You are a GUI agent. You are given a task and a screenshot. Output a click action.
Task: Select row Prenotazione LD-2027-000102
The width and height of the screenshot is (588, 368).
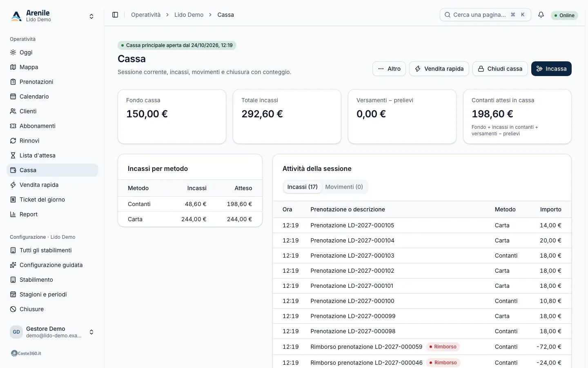422,271
